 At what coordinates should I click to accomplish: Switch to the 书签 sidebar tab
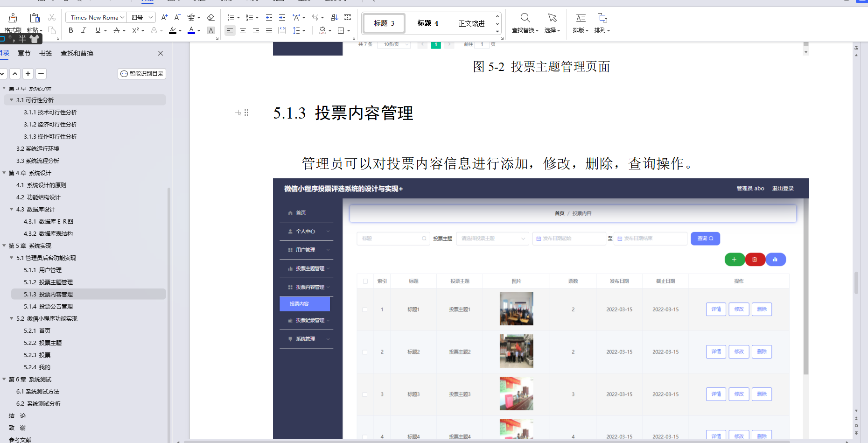[45, 53]
